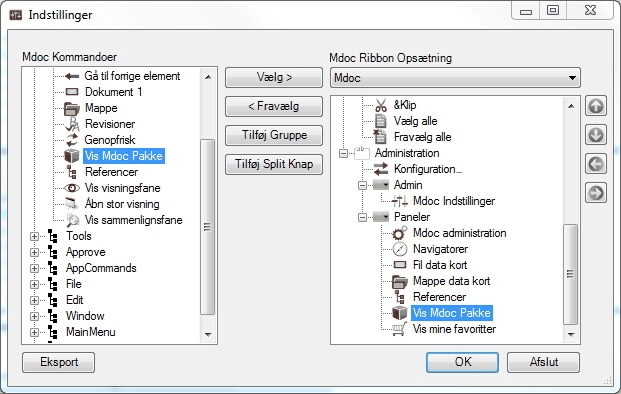
Task: Click the Vælg > button
Action: coord(274,77)
